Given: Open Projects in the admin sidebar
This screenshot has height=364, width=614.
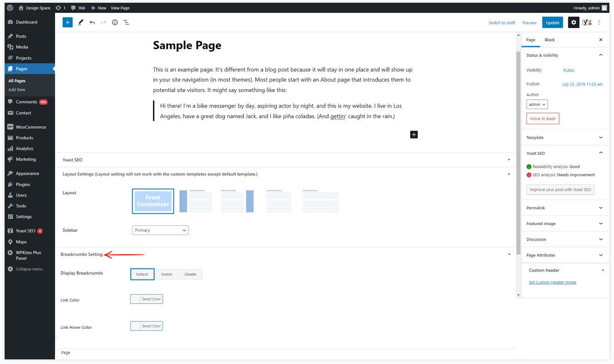Looking at the screenshot, I should 30,58.
